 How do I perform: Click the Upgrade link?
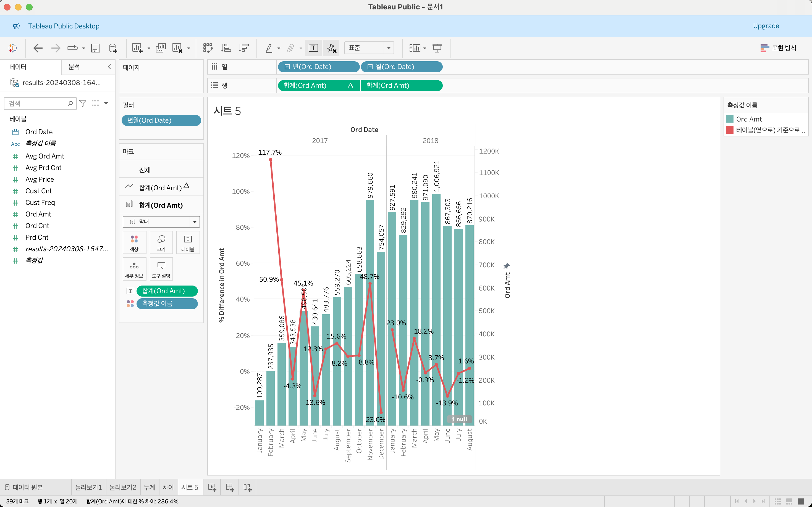point(766,26)
